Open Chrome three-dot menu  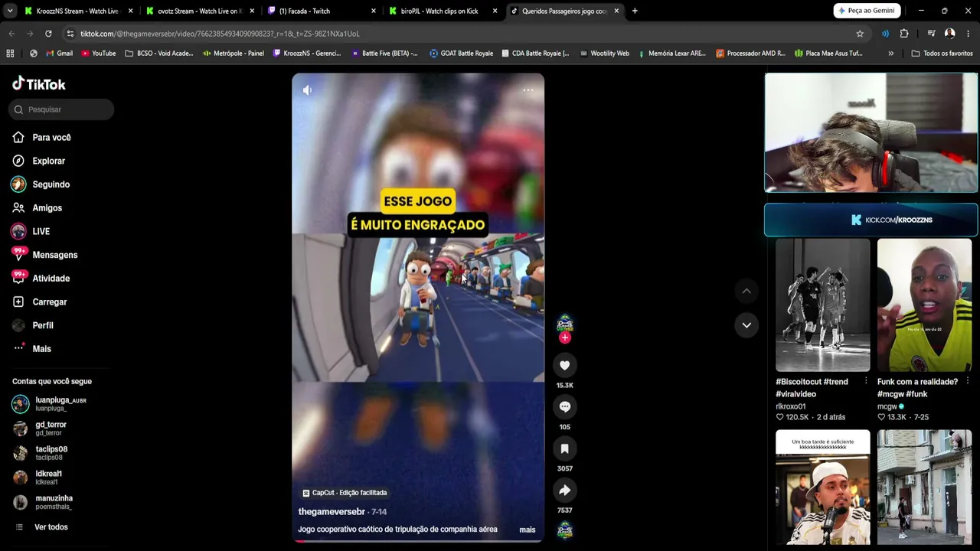tap(969, 34)
